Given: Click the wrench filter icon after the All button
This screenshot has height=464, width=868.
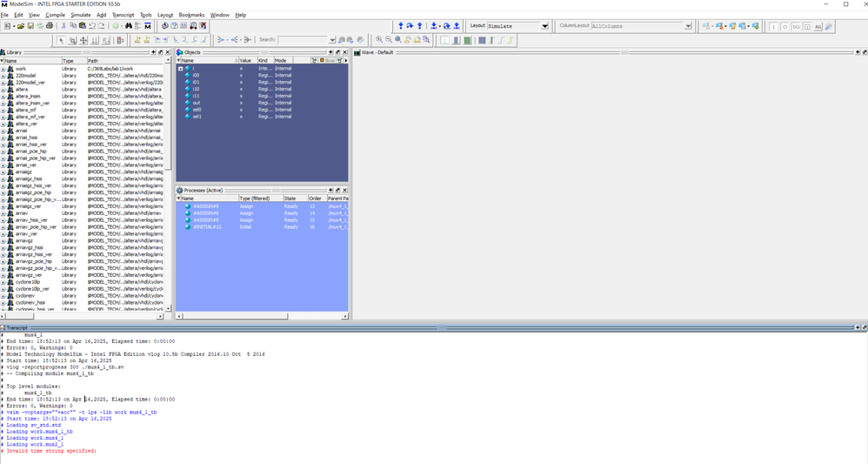Looking at the screenshot, I should tap(829, 27).
